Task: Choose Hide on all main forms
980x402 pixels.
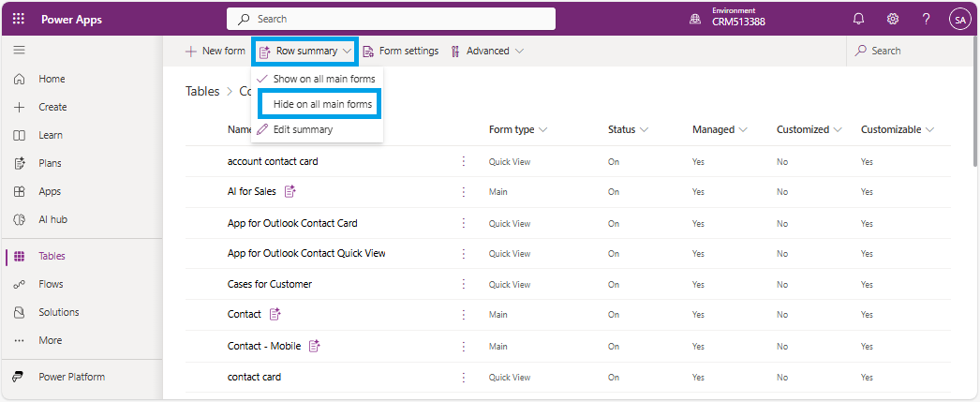Action: point(322,104)
